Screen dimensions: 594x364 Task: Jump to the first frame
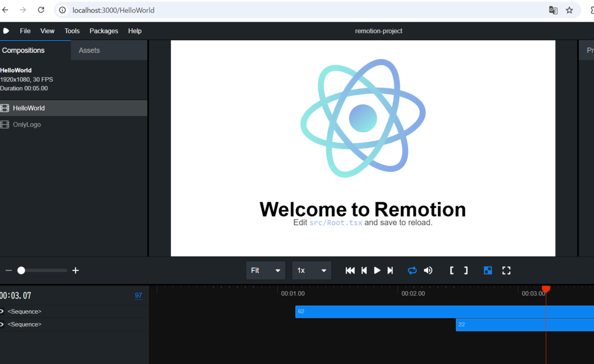[x=350, y=271]
